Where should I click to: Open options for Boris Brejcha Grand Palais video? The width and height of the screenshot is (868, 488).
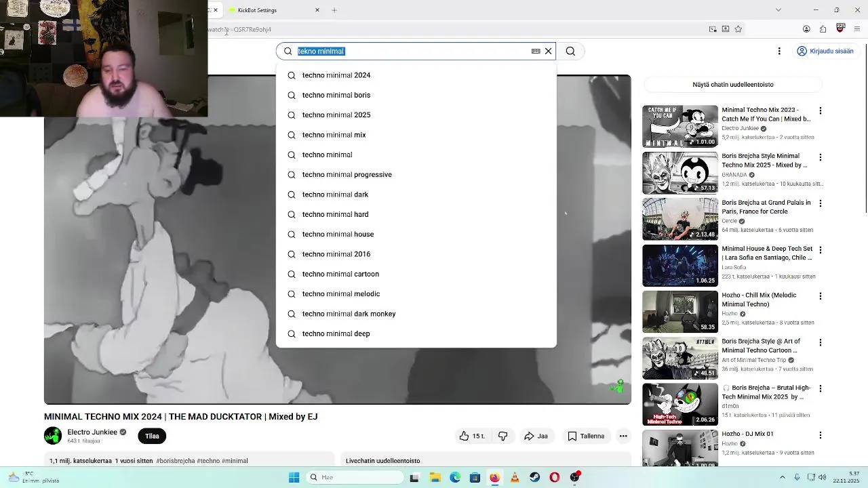(821, 203)
